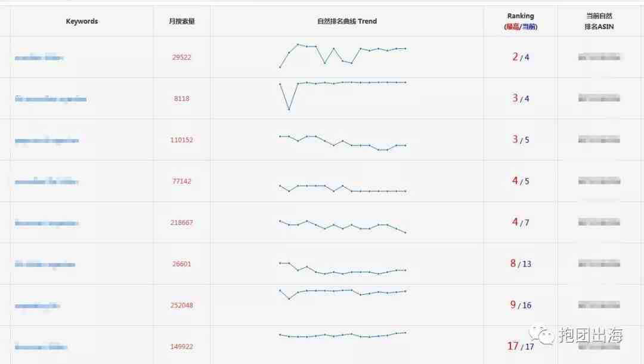Image resolution: width=644 pixels, height=364 pixels.
Task: Click the Ranking column header title
Action: pos(521,16)
